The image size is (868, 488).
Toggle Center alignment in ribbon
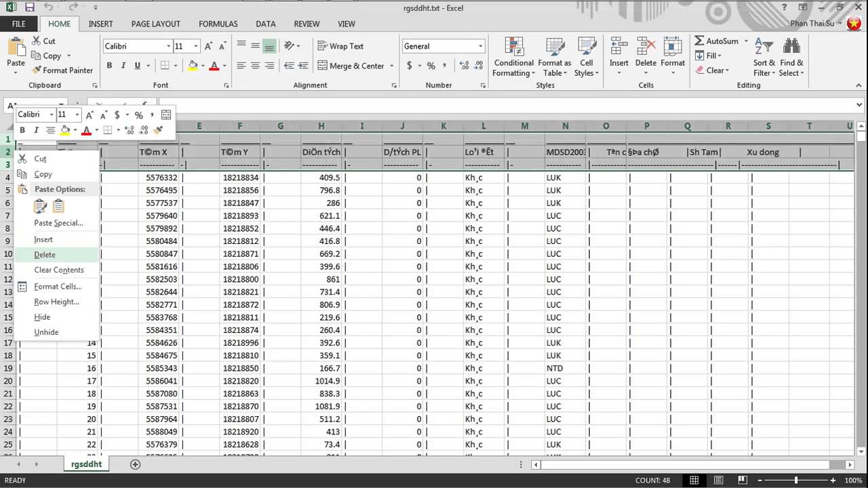[255, 66]
